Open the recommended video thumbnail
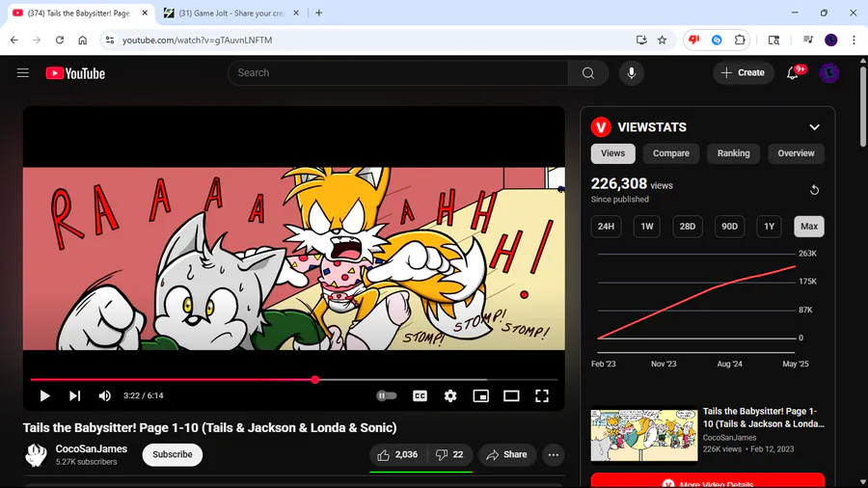868x488 pixels. click(x=644, y=435)
